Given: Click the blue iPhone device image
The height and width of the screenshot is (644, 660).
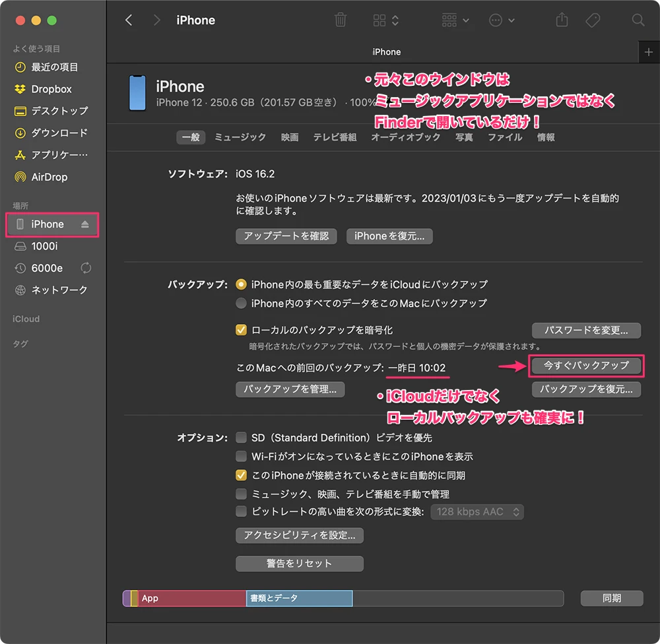Looking at the screenshot, I should tap(137, 93).
